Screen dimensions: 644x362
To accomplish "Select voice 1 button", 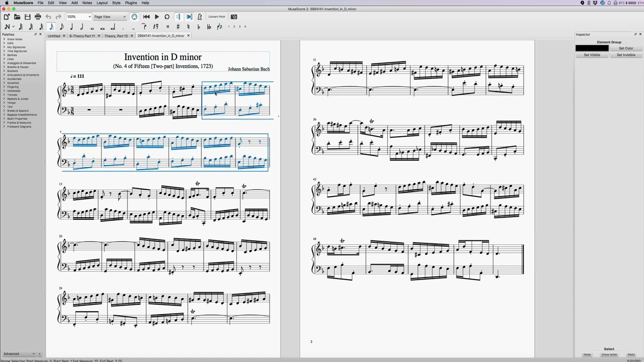I will (228, 27).
